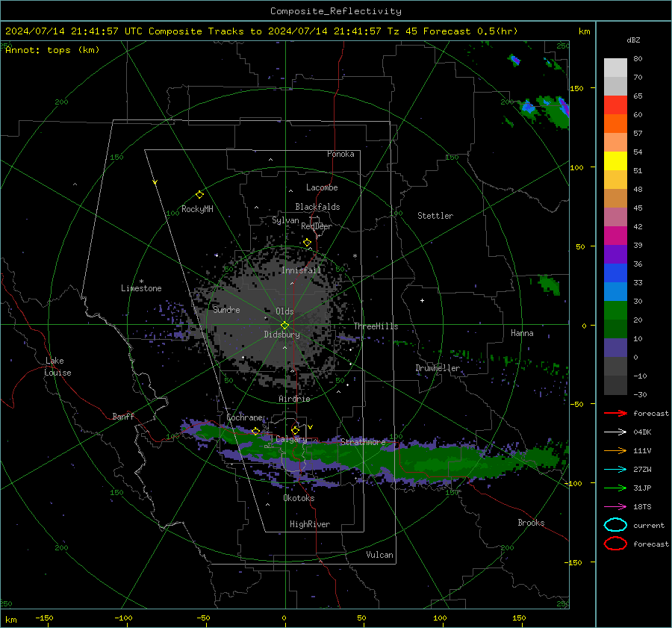The width and height of the screenshot is (672, 628).
Task: Click the Ponoka city label
Action: point(340,154)
